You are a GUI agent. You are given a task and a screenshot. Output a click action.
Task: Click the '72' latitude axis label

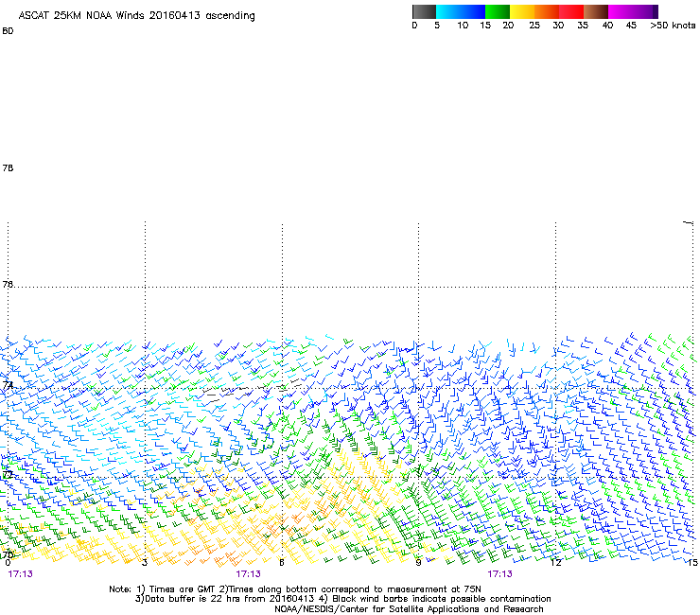click(x=8, y=475)
